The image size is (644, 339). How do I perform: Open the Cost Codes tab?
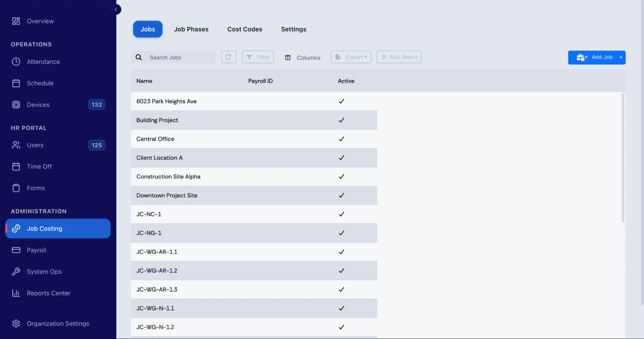click(245, 29)
